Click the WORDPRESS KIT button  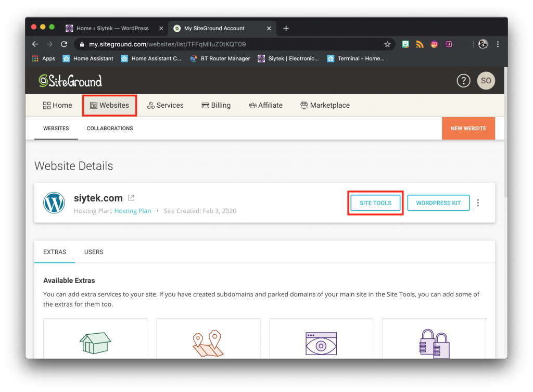click(438, 203)
